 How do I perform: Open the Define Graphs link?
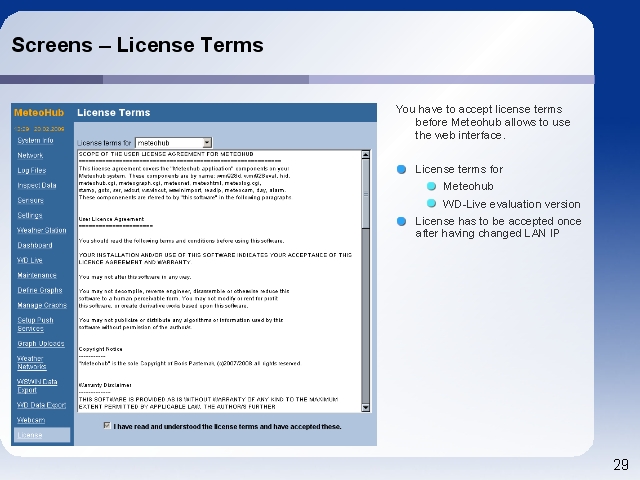coord(40,290)
